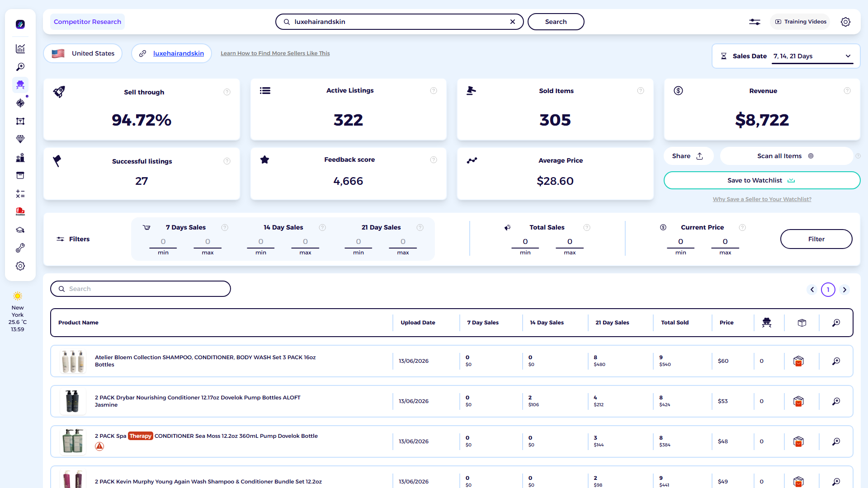The image size is (868, 488).
Task: Open the Atelier Bloem Collection product thumbnail
Action: pyautogui.click(x=73, y=361)
